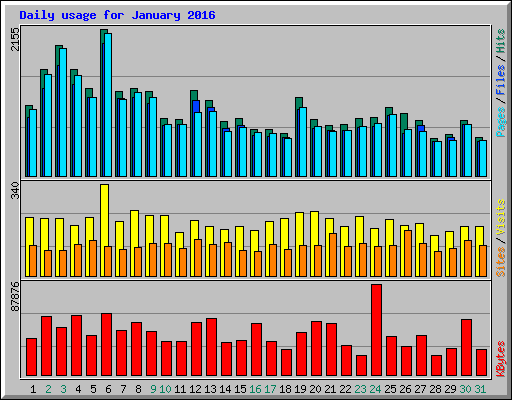Viewport: 512px width, 400px height.
Task: Select the 87876 KBytes axis value
Action: click(x=16, y=296)
